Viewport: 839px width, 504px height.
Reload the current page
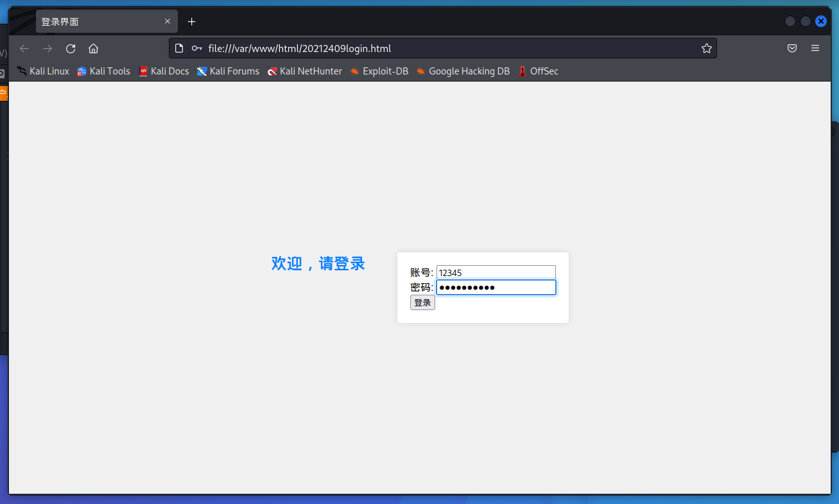(71, 48)
